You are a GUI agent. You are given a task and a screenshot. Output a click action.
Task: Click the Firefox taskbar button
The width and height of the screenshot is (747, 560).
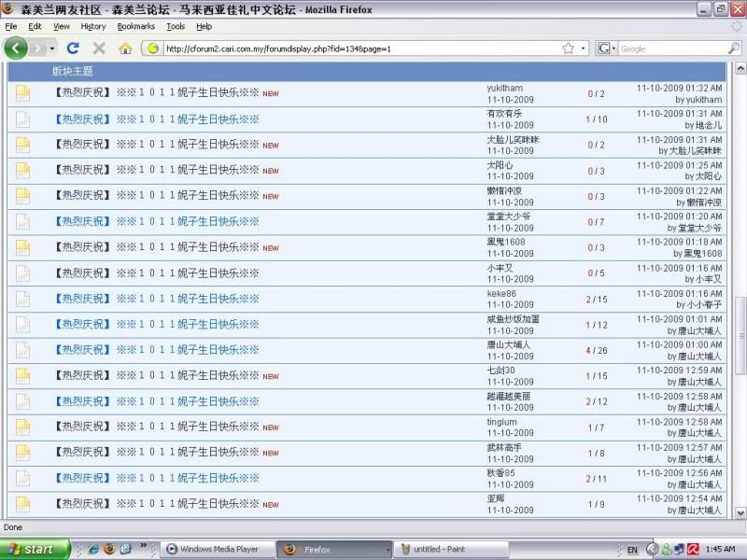[x=334, y=549]
